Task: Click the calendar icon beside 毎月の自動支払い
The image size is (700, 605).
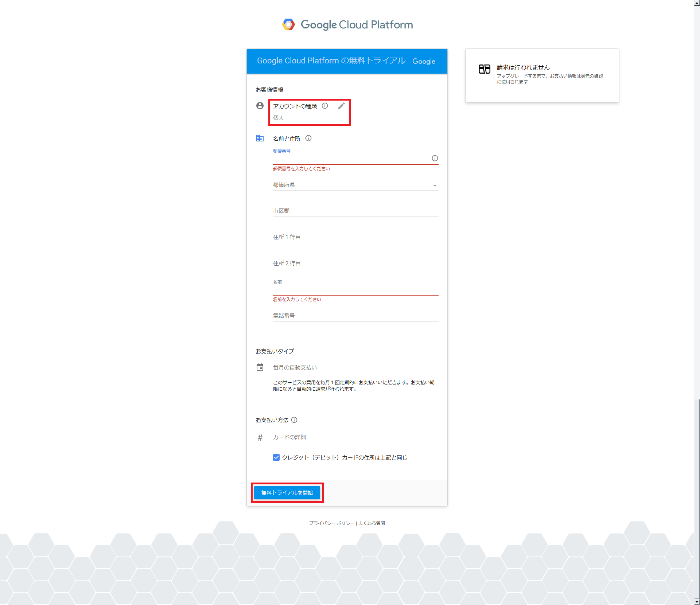Action: tap(260, 367)
